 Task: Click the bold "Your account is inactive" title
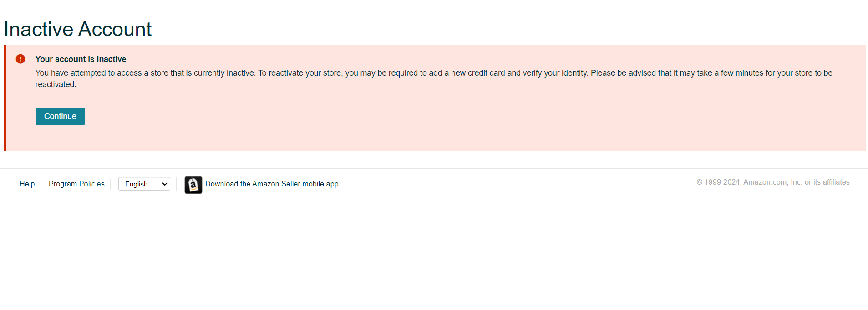coord(81,59)
